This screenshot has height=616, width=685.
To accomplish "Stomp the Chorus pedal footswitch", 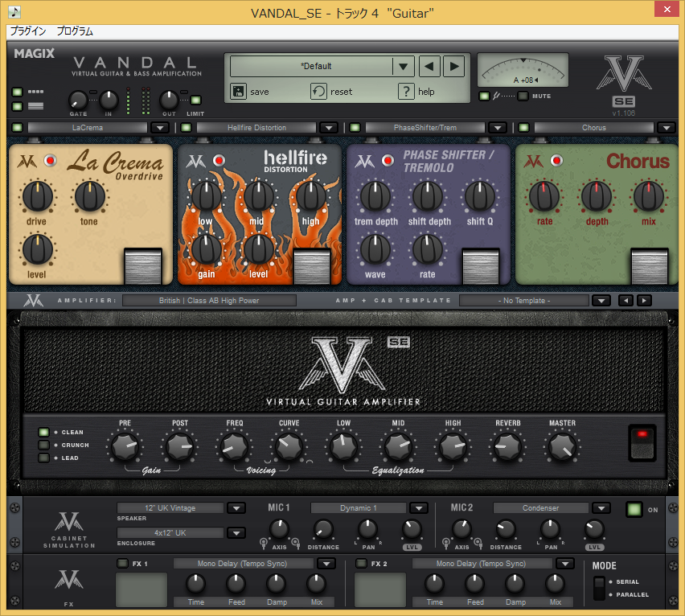I will 649,266.
